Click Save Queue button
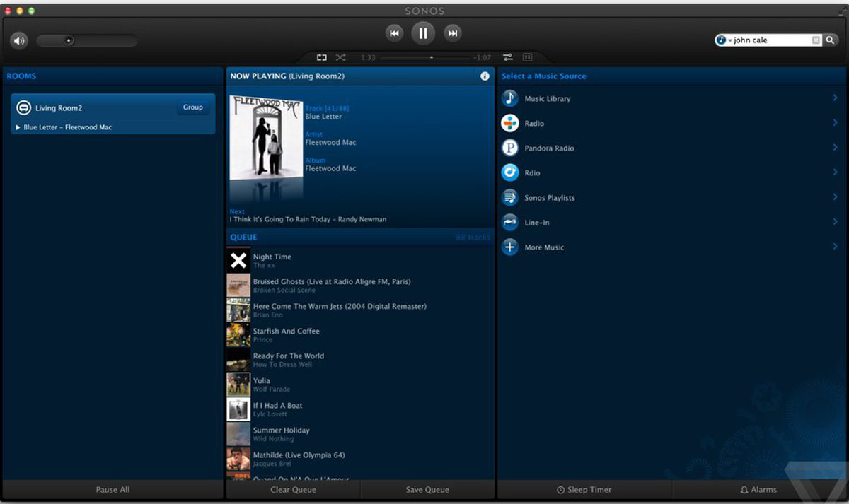Screen dimensions: 849x504 [x=427, y=490]
